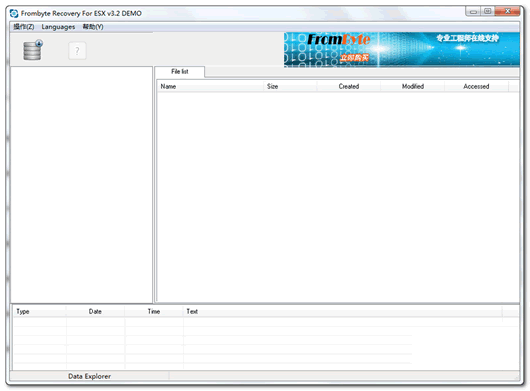This screenshot has height=391, width=530.
Task: Click the Time column header in log
Action: 154,312
